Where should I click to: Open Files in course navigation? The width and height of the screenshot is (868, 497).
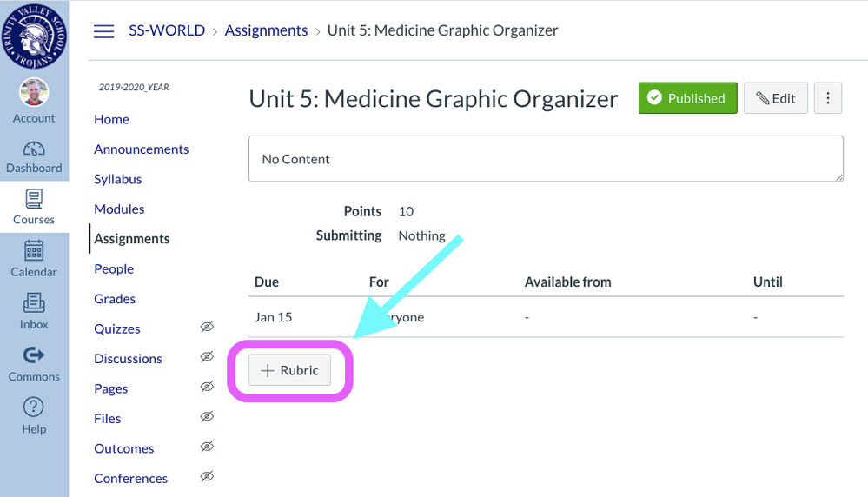click(108, 419)
